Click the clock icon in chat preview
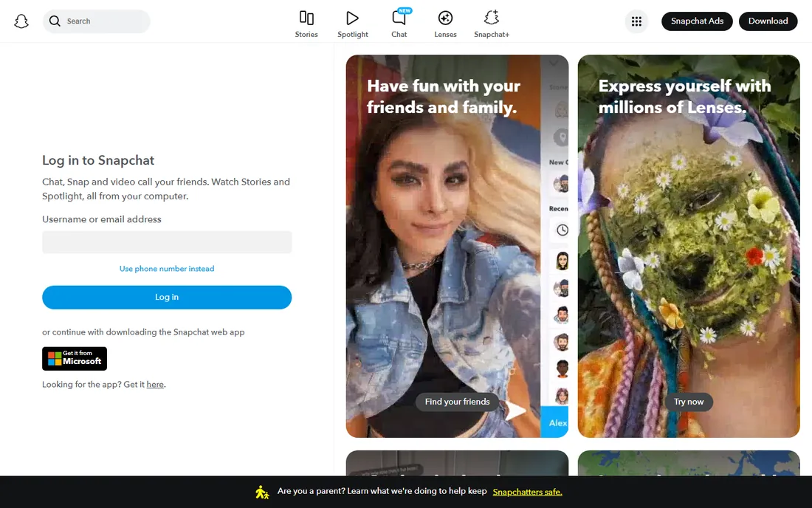 click(x=562, y=230)
